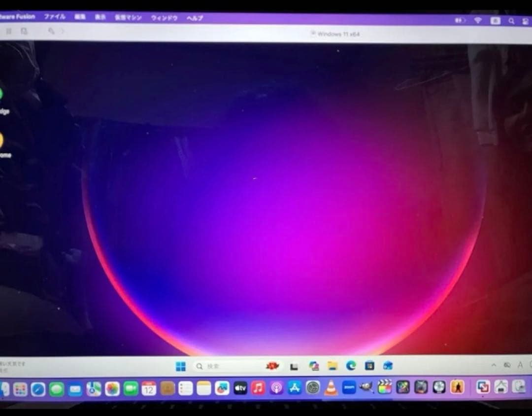Image resolution: width=532 pixels, height=416 pixels.
Task: Open Final Cut Pro from the Dock
Action: tap(384, 388)
